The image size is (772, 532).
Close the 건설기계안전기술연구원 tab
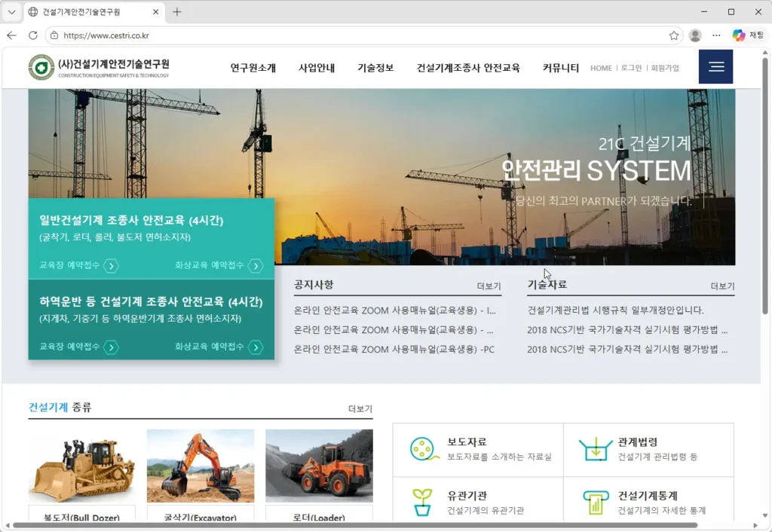[155, 12]
